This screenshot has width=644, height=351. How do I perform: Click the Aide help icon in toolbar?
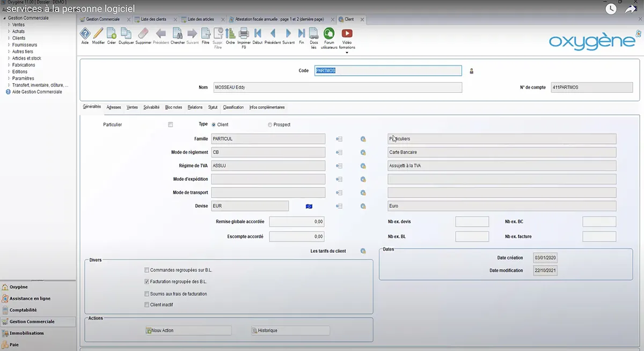click(x=85, y=34)
